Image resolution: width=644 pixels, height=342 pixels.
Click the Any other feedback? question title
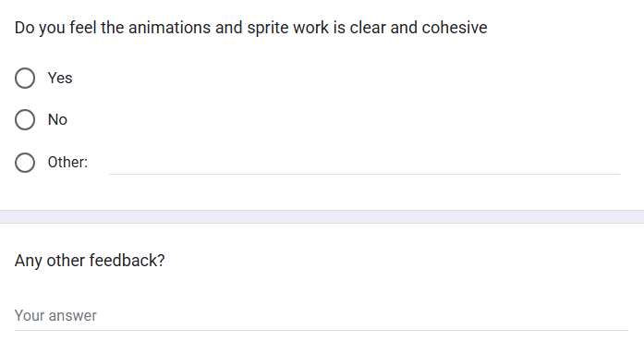pyautogui.click(x=90, y=261)
